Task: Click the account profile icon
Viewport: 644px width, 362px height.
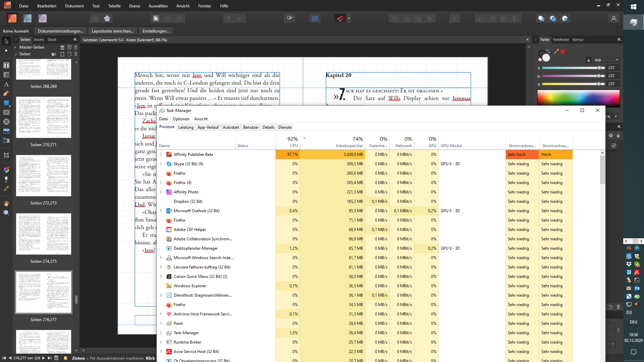Action: tap(614, 18)
